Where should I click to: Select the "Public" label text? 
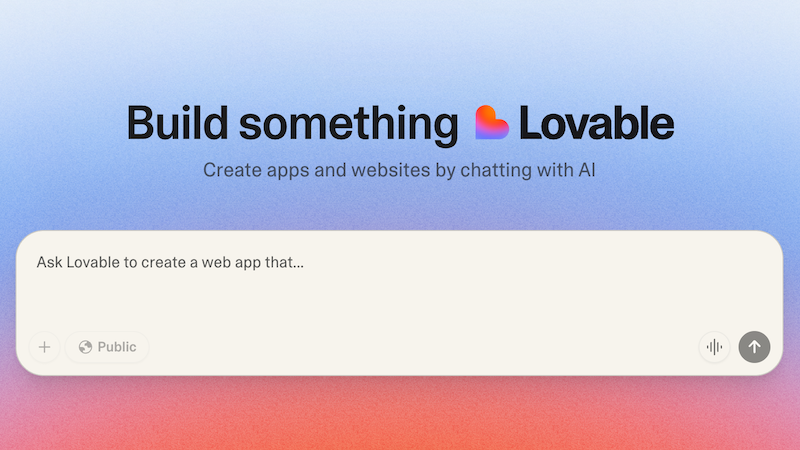(117, 347)
